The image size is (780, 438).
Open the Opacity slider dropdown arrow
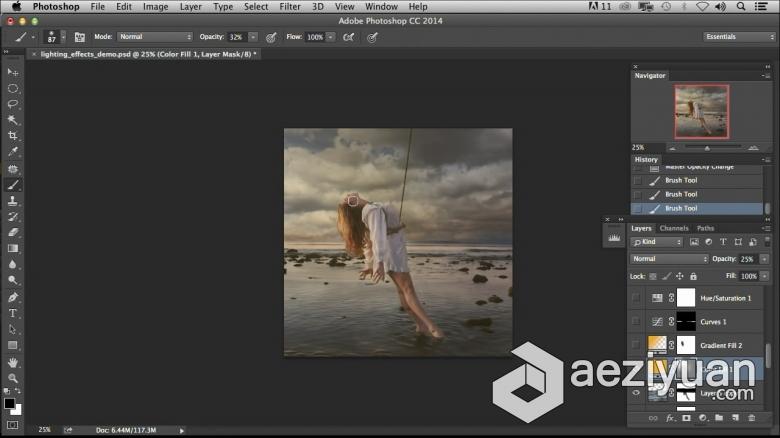pyautogui.click(x=253, y=37)
